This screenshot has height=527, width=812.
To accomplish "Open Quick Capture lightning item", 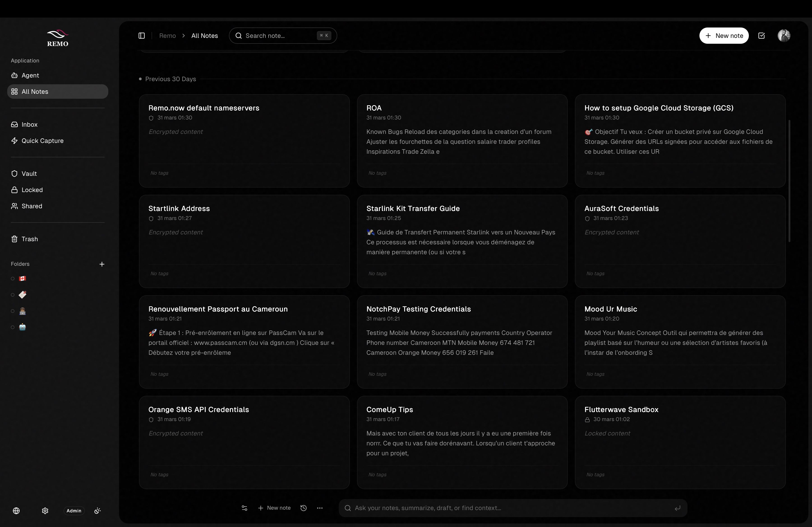I will (x=42, y=141).
